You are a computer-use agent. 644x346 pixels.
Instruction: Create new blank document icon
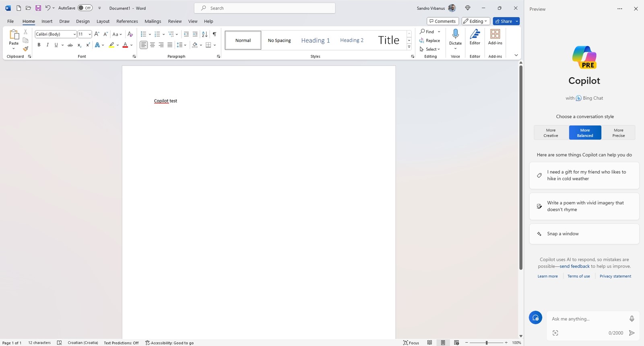coord(19,8)
